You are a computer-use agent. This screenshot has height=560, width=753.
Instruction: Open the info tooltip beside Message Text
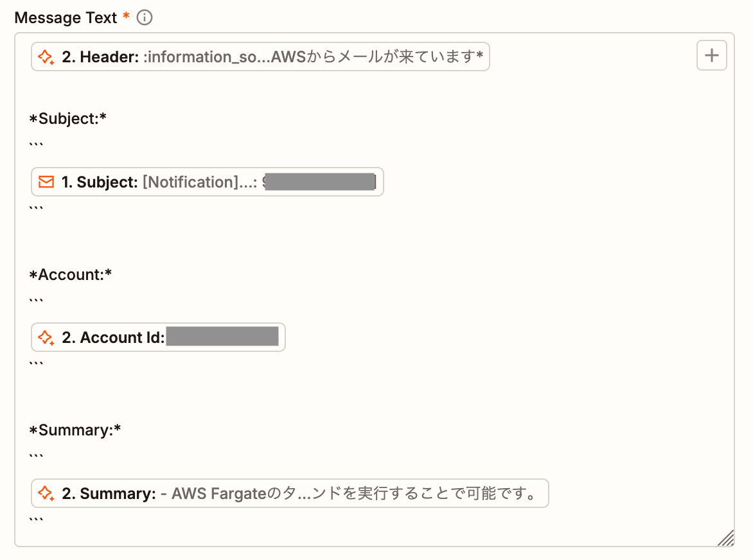145,17
